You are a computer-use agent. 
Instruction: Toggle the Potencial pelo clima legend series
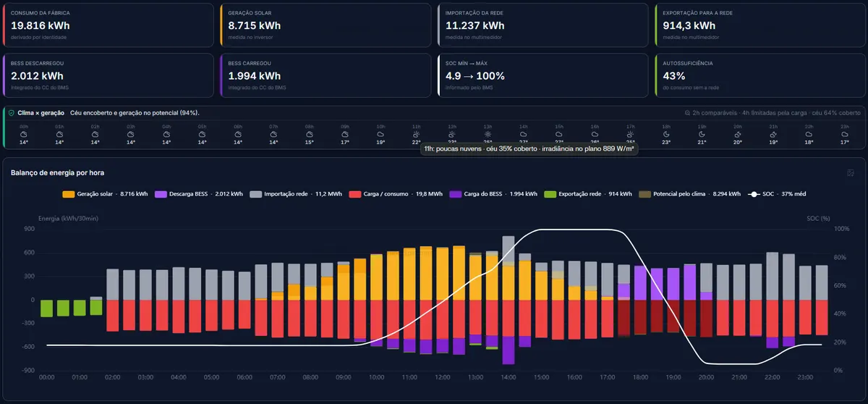point(689,194)
